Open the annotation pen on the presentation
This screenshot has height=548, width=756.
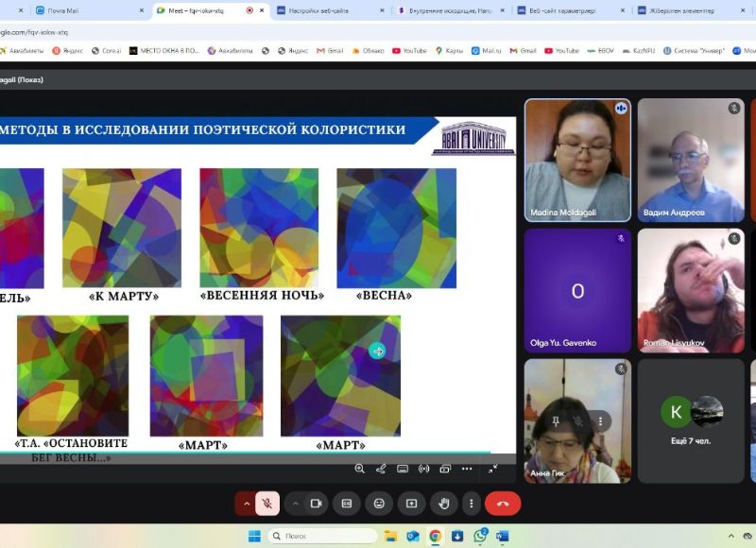pos(381,469)
